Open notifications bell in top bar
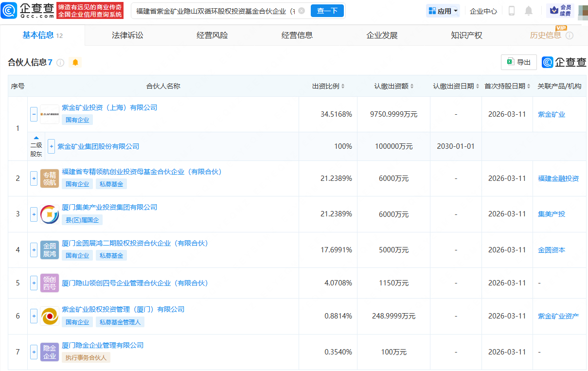 [x=529, y=11]
